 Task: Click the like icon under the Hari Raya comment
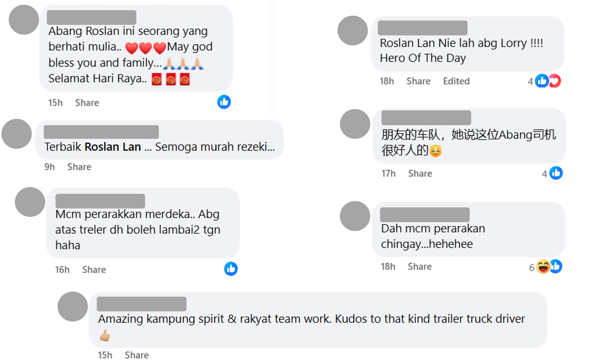(x=224, y=102)
